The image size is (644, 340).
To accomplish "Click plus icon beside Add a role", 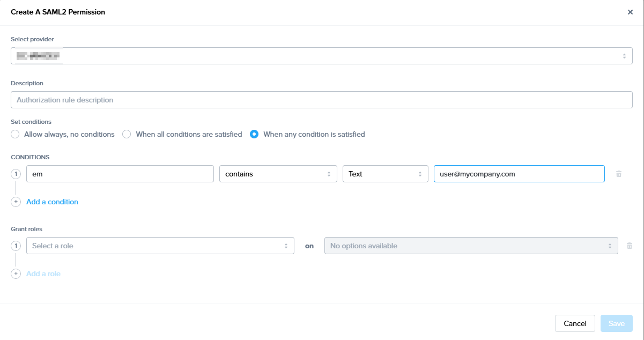I will 16,274.
